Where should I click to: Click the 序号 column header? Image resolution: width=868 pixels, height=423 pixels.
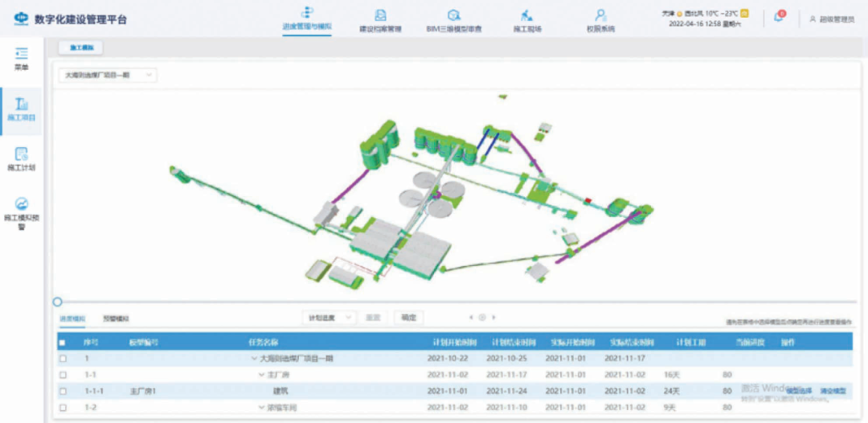[92, 343]
